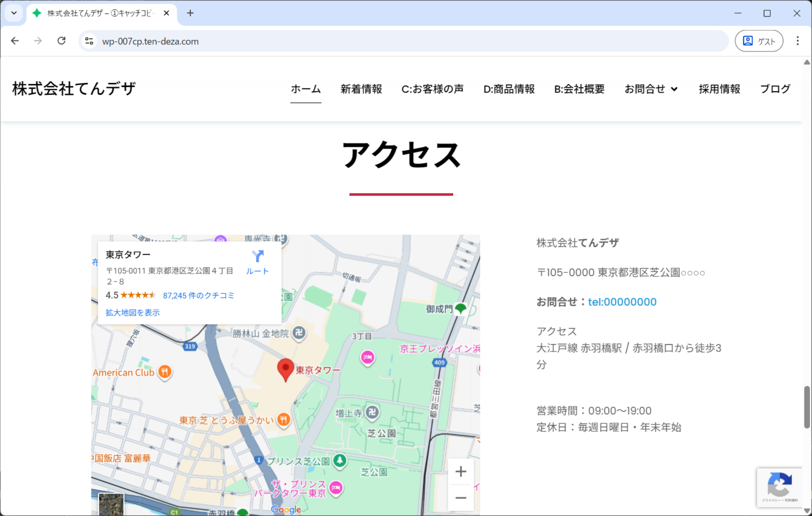Image resolution: width=812 pixels, height=516 pixels.
Task: Go to the 新着情報 menu item
Action: coord(361,89)
